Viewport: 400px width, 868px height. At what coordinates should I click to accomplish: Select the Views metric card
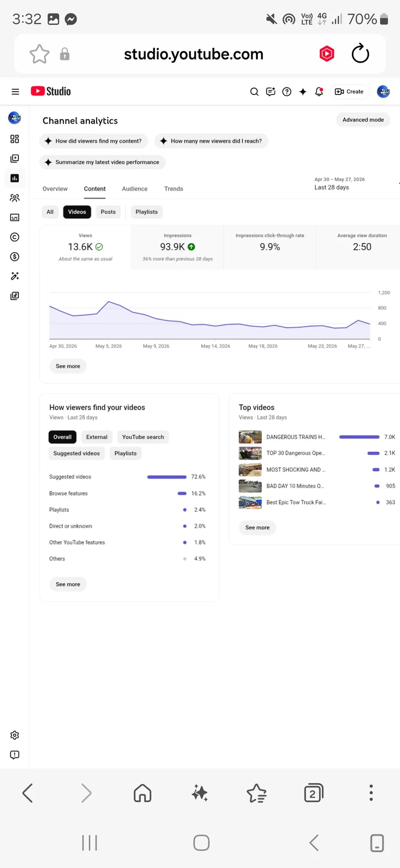coord(86,247)
